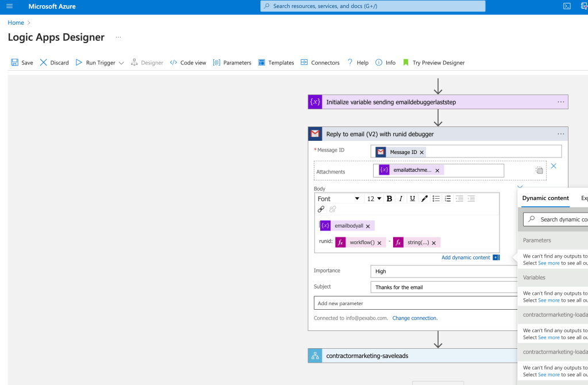
Task: Remove the workflow() expression token
Action: 379,243
